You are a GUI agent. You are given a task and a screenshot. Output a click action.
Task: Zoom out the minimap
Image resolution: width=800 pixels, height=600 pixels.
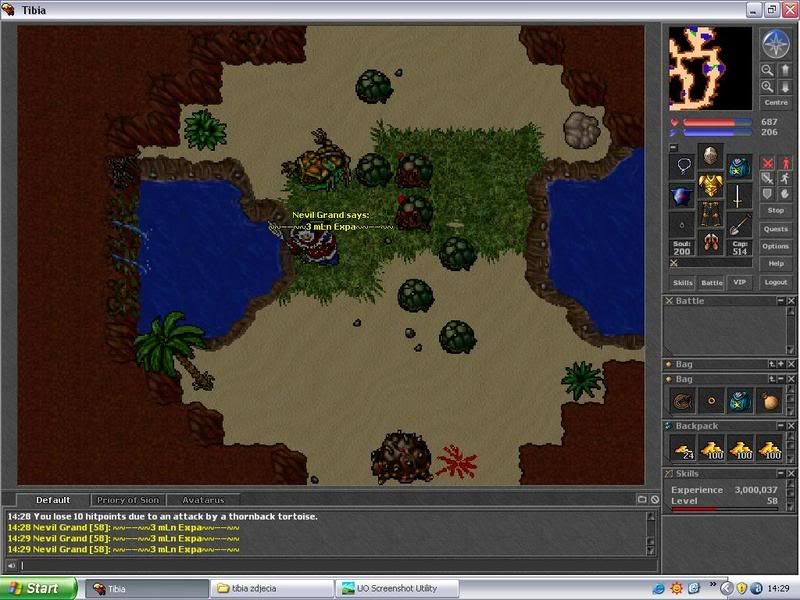point(767,69)
